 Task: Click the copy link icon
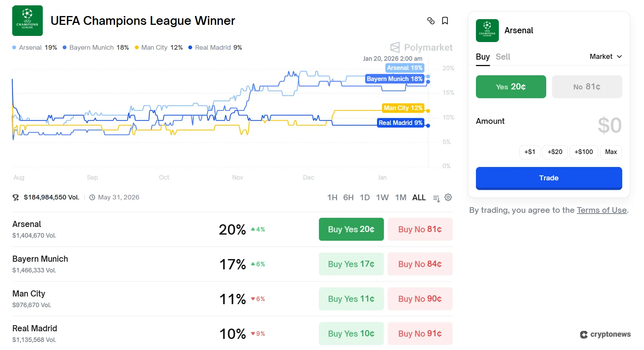(431, 21)
